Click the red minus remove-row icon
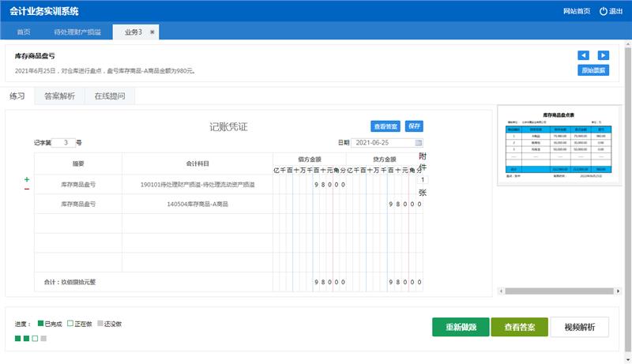Image resolution: width=632 pixels, height=364 pixels. (x=27, y=190)
